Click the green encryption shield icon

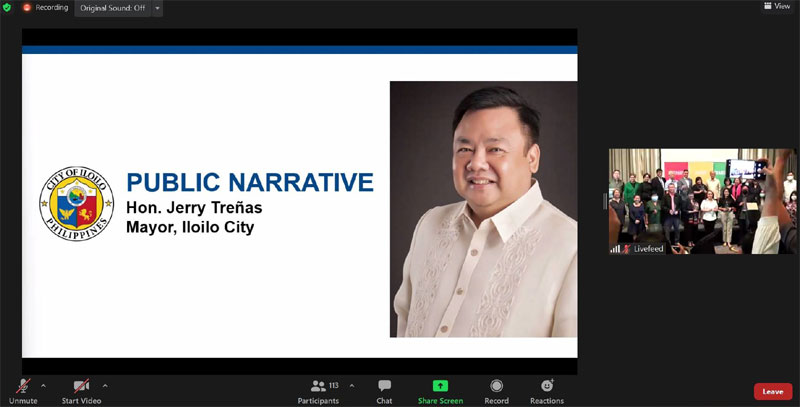click(x=8, y=7)
